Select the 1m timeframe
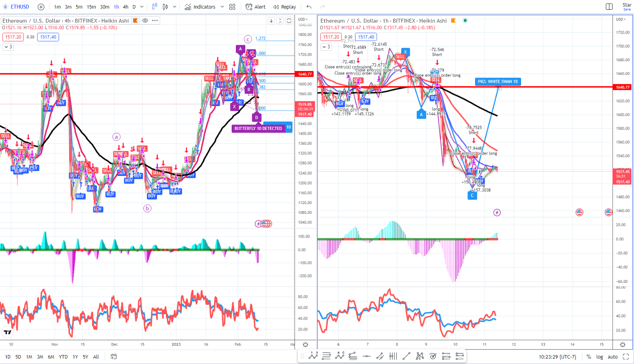The image size is (634, 364). tap(57, 7)
